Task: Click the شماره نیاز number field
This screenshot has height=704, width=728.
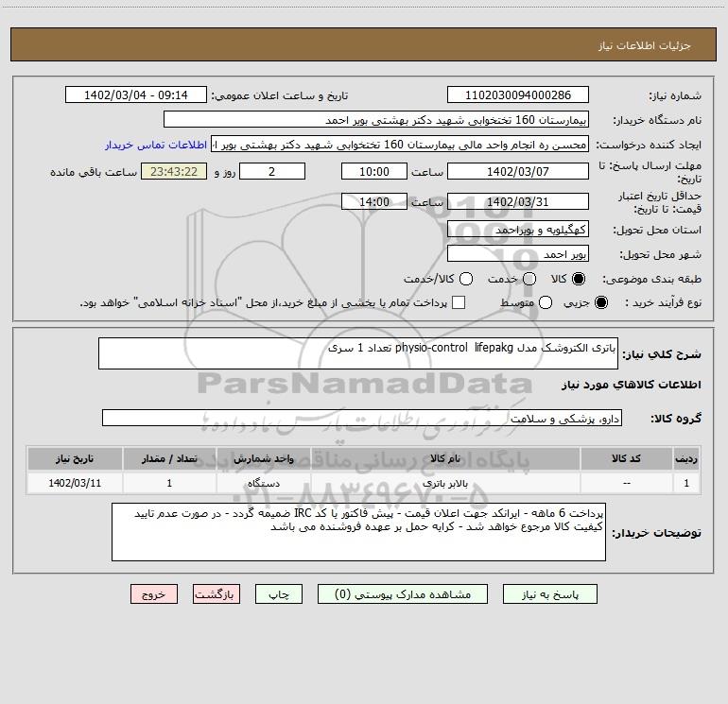Action: point(518,95)
